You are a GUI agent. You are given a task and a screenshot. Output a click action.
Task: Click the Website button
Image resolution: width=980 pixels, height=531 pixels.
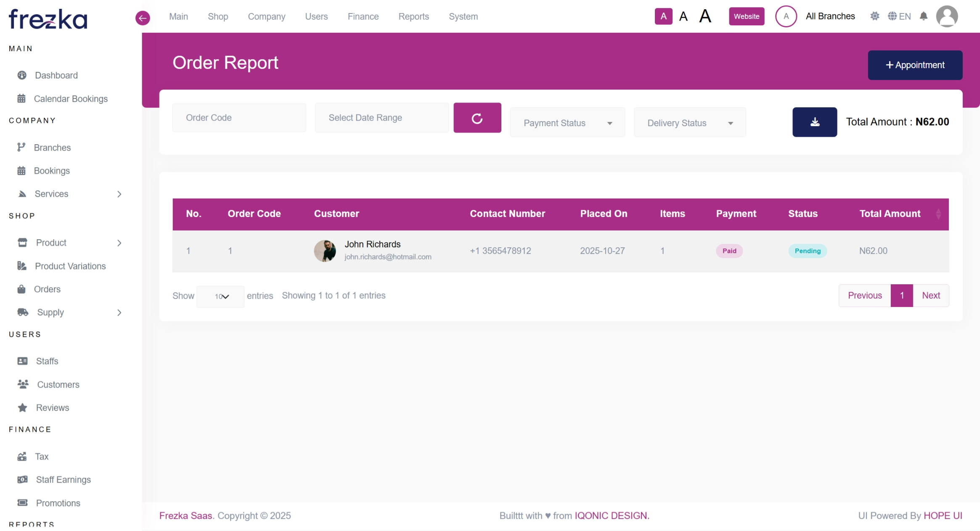pyautogui.click(x=746, y=16)
